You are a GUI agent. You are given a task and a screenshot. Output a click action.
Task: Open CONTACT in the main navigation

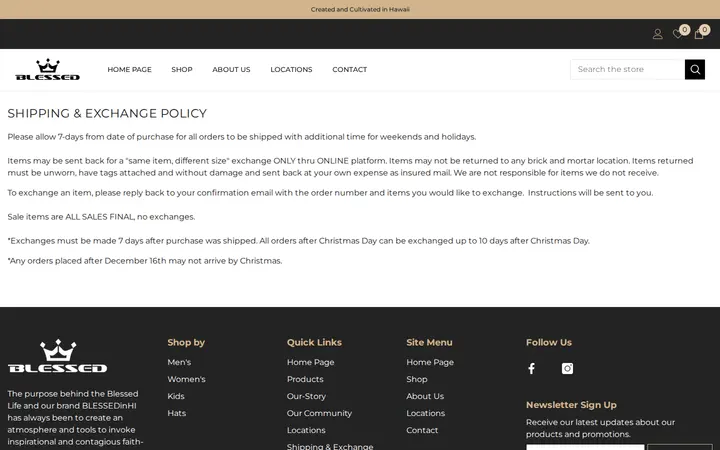(x=349, y=69)
